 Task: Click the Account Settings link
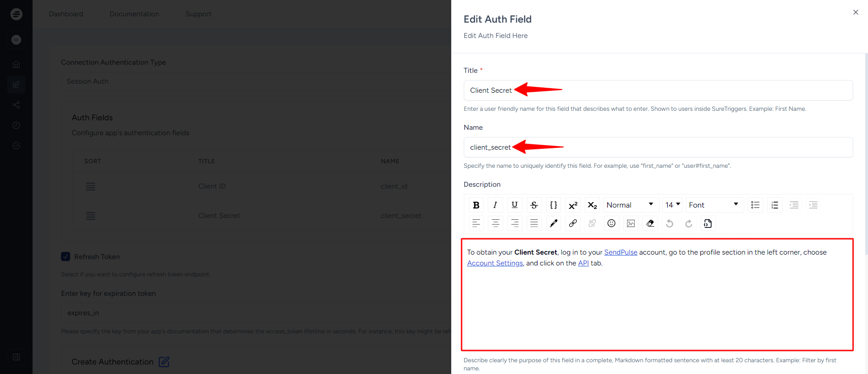click(495, 263)
